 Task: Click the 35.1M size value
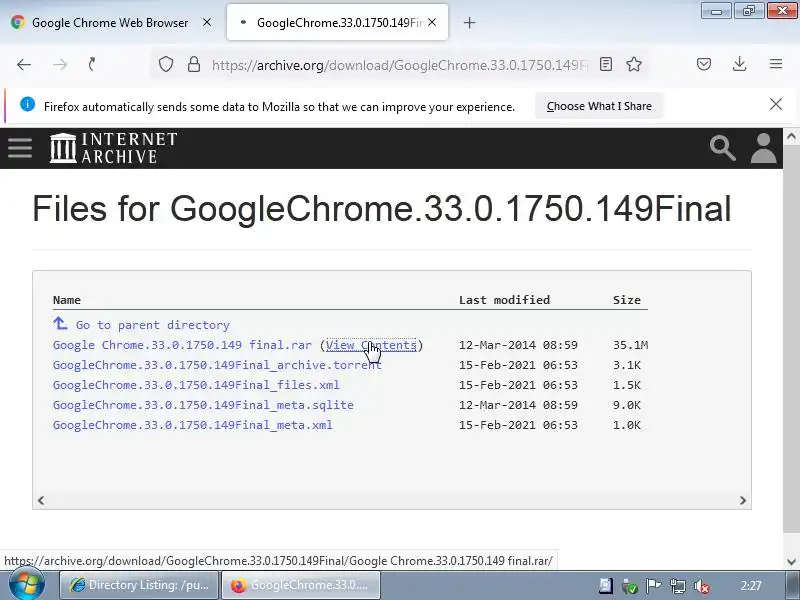click(x=630, y=345)
